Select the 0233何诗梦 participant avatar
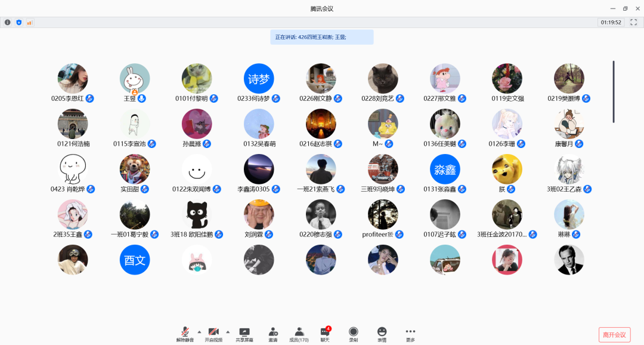This screenshot has width=644, height=345. click(x=259, y=79)
